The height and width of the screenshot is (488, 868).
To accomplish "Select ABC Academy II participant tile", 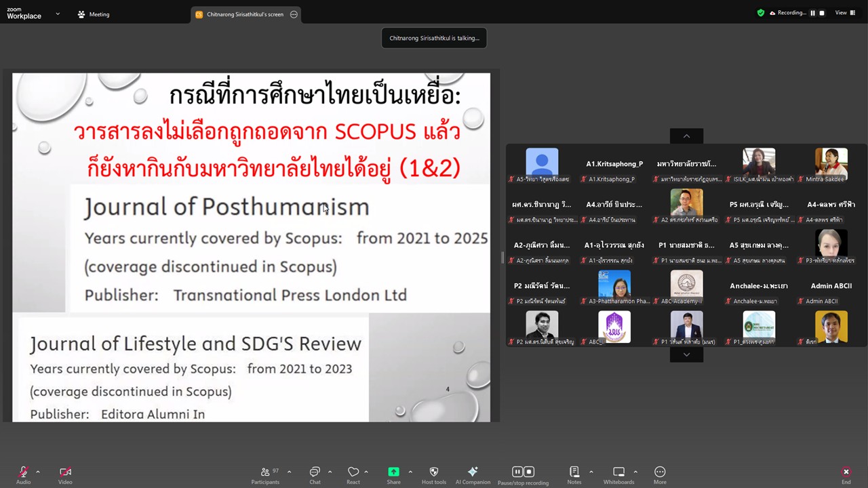I will (x=686, y=287).
